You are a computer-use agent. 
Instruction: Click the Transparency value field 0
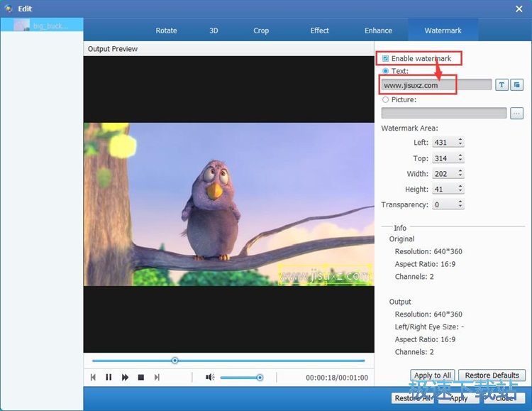click(x=445, y=204)
